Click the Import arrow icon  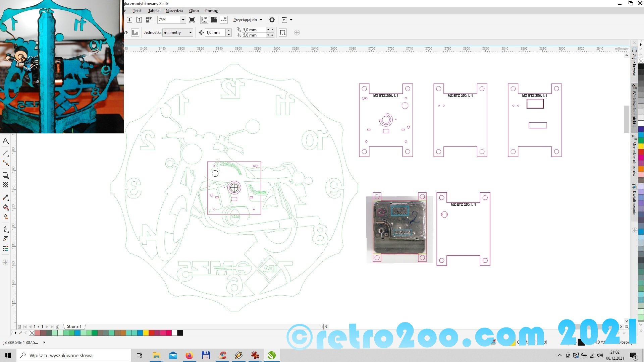(x=129, y=20)
